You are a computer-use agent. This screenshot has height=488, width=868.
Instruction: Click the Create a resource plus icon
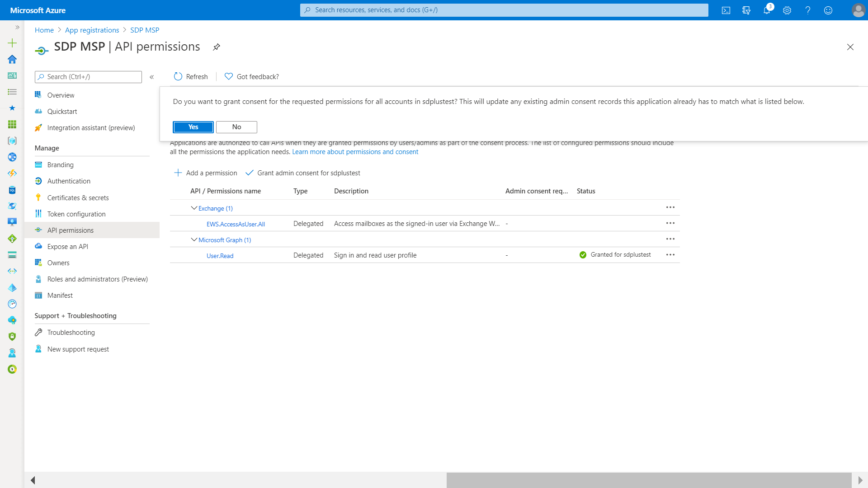click(x=12, y=43)
